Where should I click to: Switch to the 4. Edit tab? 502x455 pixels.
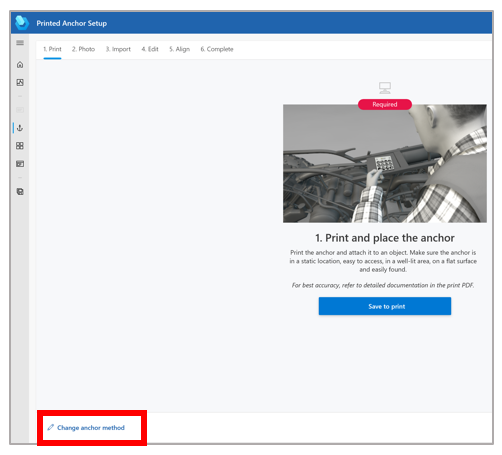(150, 49)
